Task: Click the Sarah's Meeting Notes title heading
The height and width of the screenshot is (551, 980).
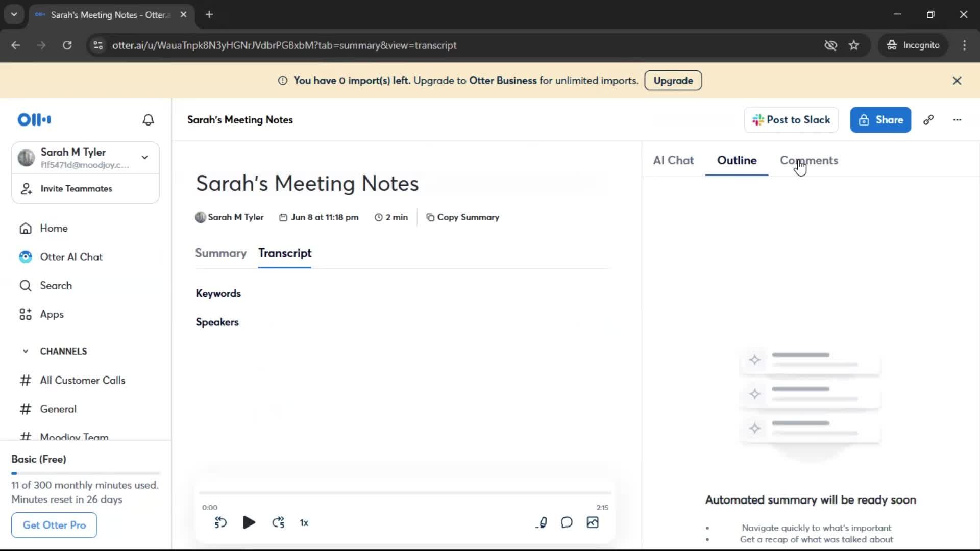Action: (307, 183)
